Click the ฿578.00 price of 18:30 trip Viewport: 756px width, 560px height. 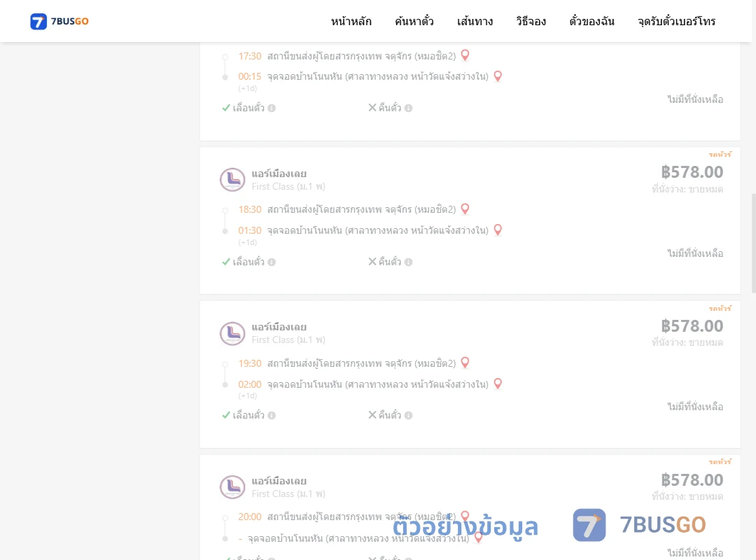tap(692, 172)
